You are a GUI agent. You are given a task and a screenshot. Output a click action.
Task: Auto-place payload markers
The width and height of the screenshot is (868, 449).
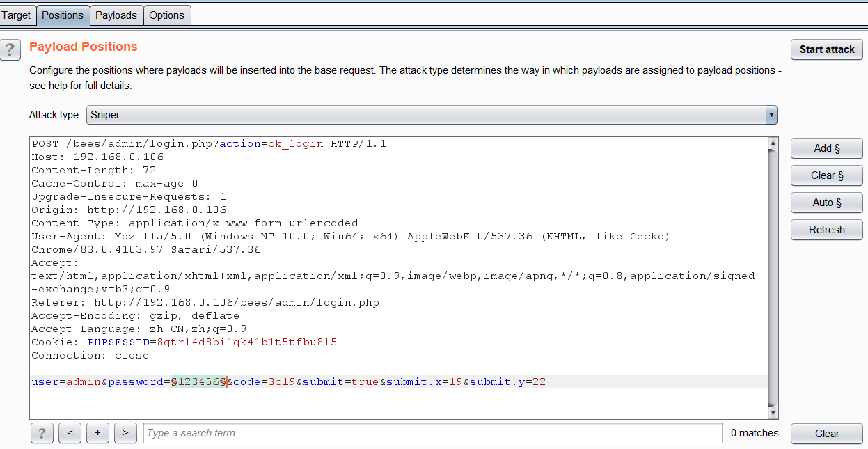click(827, 203)
